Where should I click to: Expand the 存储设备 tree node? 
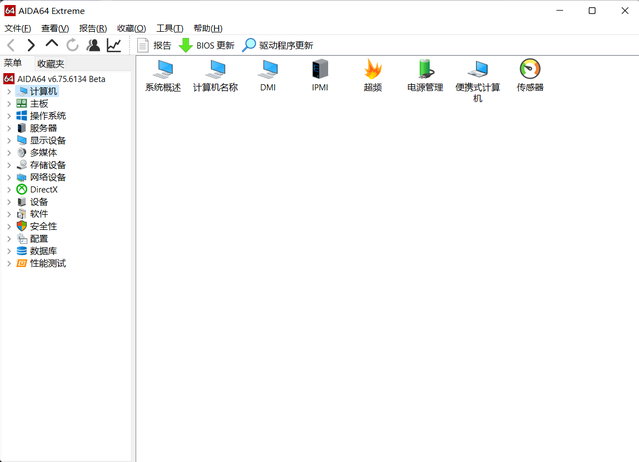pyautogui.click(x=9, y=165)
